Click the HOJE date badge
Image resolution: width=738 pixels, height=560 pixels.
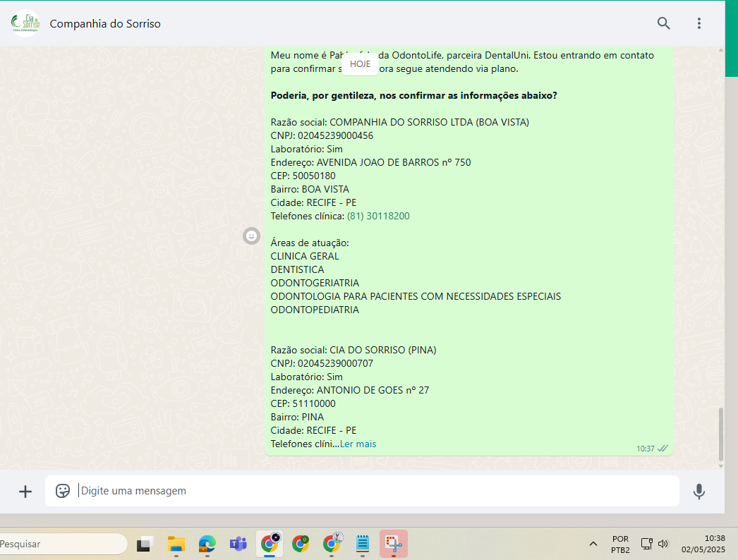pyautogui.click(x=360, y=64)
